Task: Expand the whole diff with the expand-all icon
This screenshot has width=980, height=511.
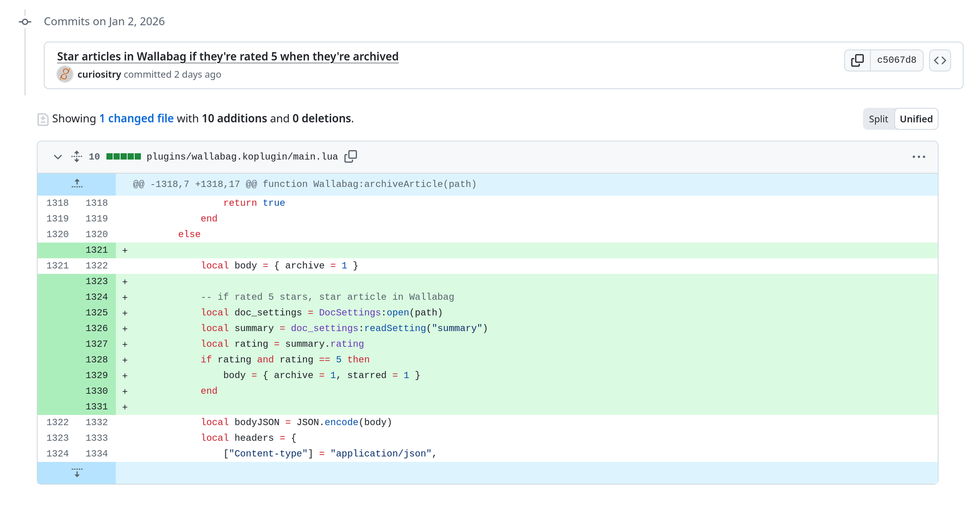Action: click(x=76, y=156)
